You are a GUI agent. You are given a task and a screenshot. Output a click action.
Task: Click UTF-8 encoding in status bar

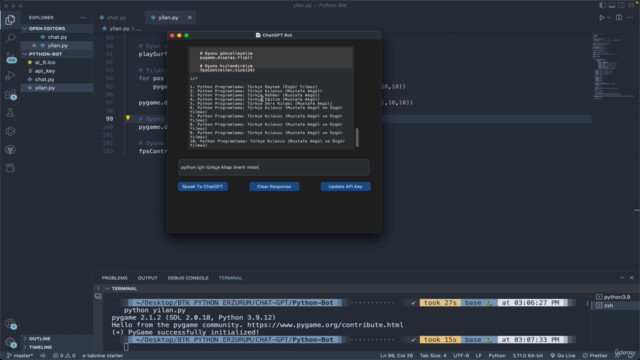point(461,356)
